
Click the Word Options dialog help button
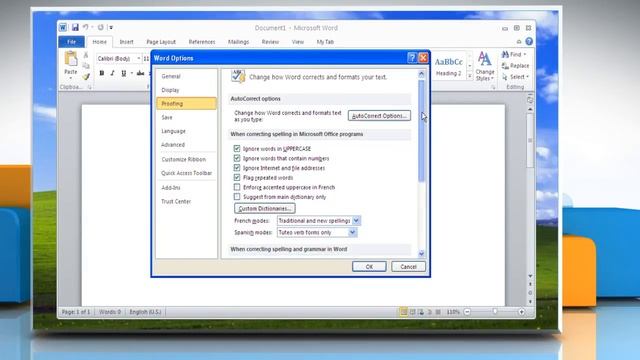[412, 58]
